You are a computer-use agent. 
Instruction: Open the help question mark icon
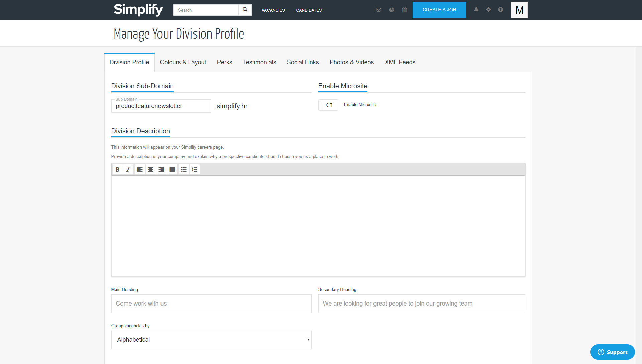[x=500, y=10]
